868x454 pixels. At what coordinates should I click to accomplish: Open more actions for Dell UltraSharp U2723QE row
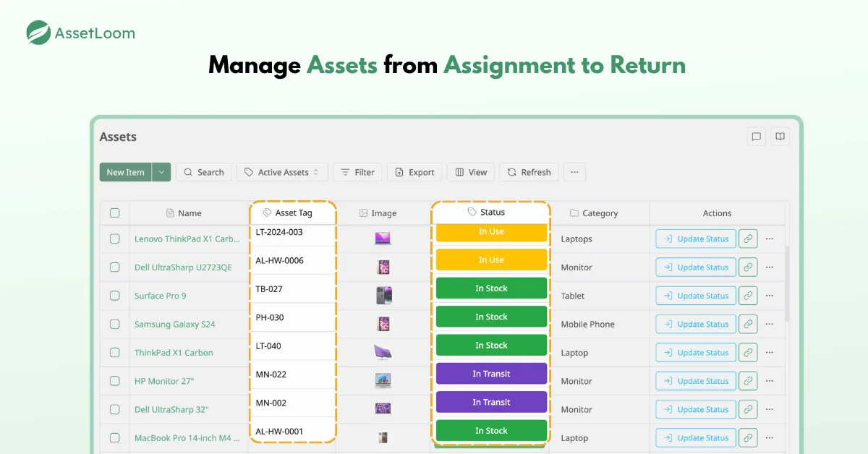pyautogui.click(x=769, y=267)
